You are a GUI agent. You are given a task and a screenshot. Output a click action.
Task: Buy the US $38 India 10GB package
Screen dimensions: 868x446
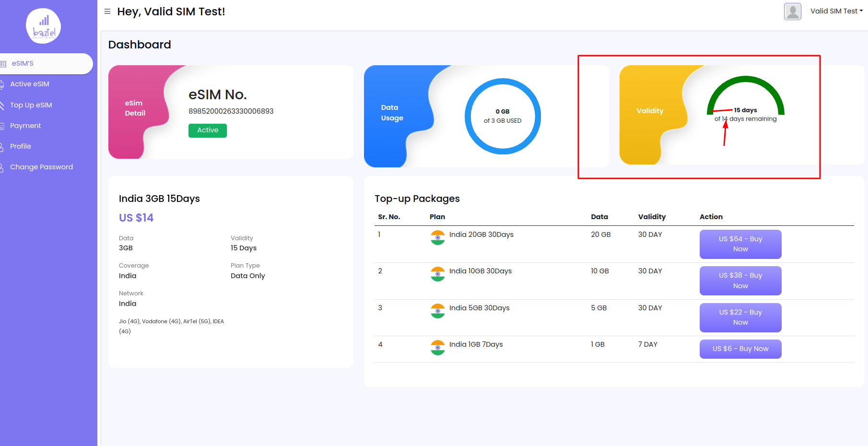(x=740, y=281)
